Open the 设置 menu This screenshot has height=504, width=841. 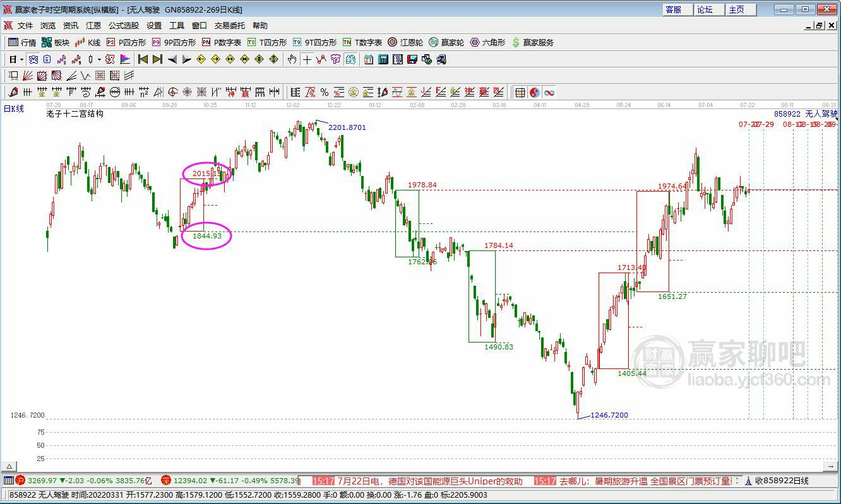154,26
